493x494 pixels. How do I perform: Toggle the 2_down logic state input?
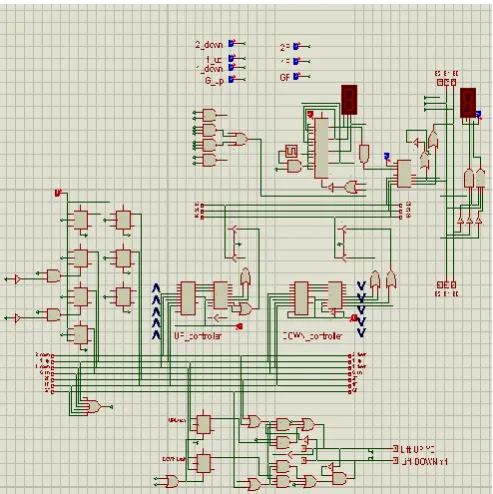point(231,43)
